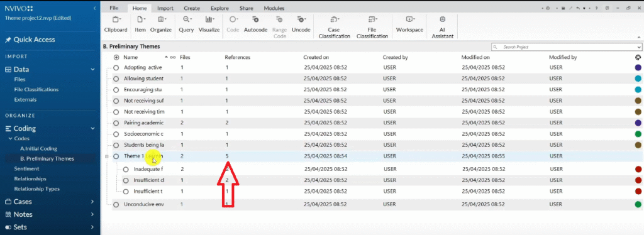Click the Quick Access pin icon
The width and height of the screenshot is (644, 235).
coord(8,40)
